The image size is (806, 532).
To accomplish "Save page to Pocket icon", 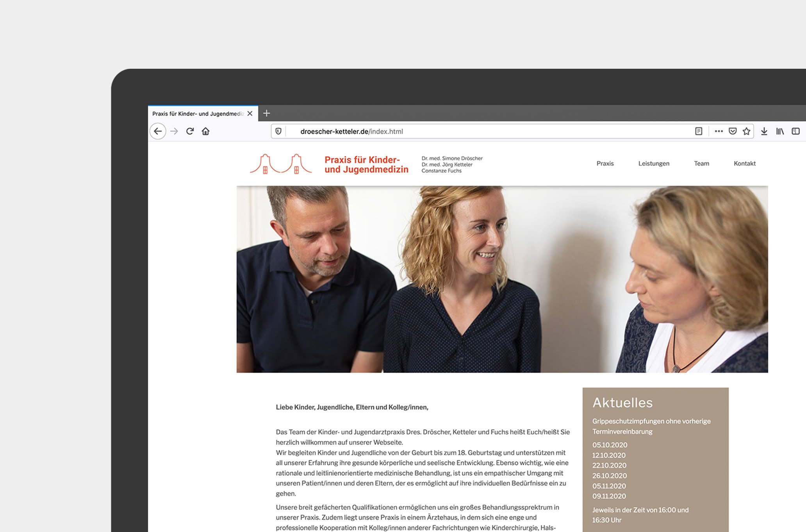I will tap(733, 131).
